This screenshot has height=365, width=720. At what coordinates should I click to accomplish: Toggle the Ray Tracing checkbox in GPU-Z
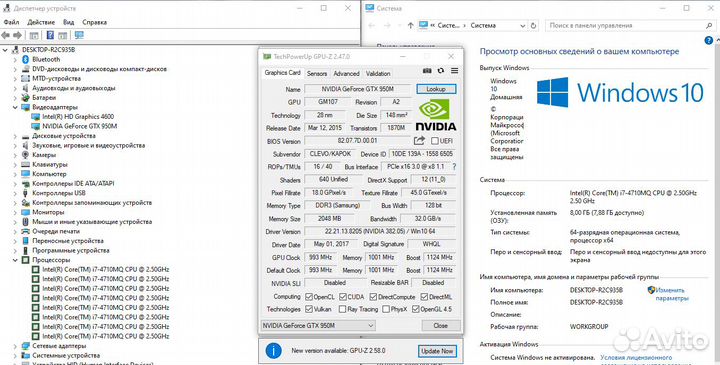coord(342,309)
